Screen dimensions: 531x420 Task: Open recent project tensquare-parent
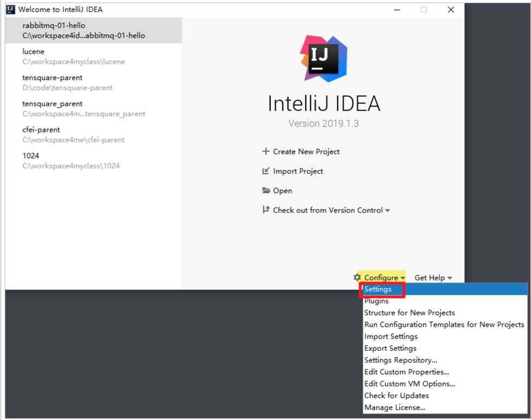pyautogui.click(x=94, y=83)
